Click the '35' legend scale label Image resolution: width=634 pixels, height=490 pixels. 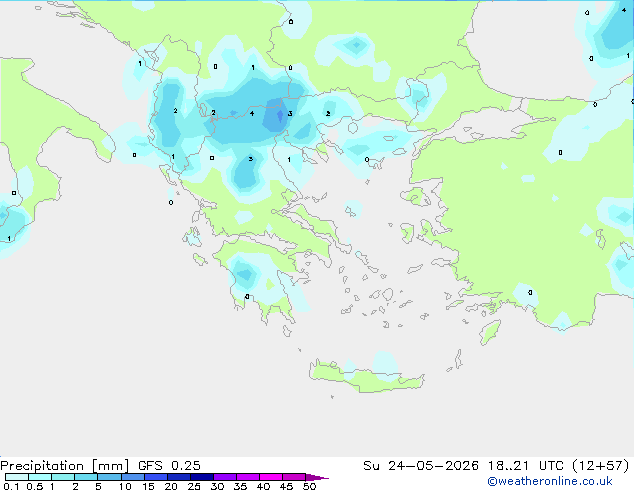(x=240, y=486)
